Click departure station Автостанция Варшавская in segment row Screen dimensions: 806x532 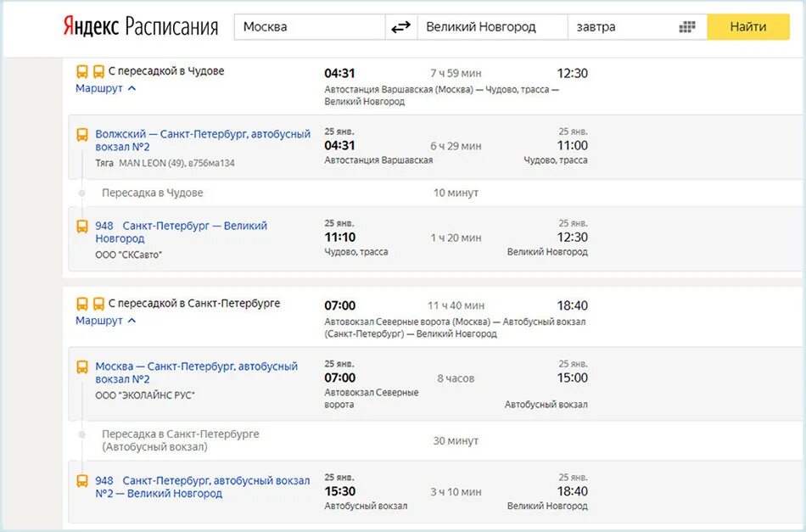coord(378,160)
